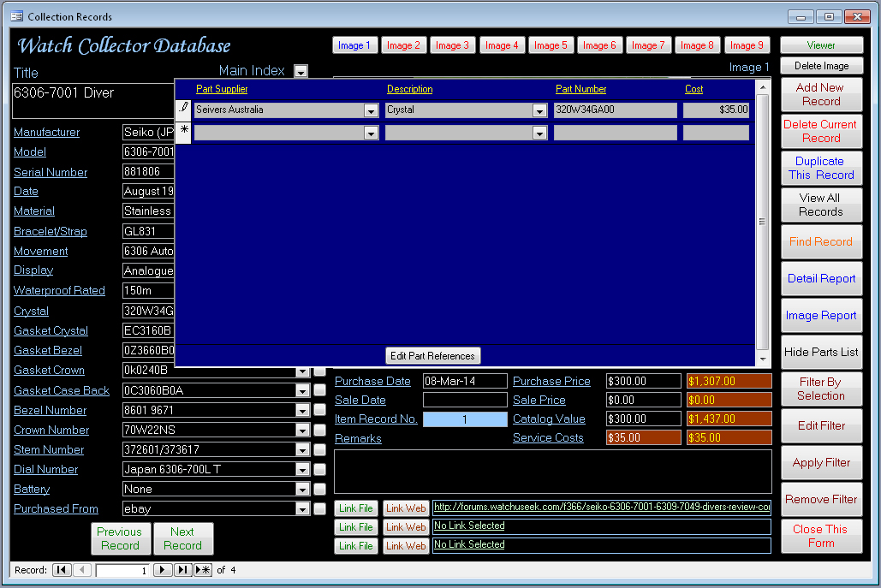Advance one record with the next arrow icon
The image size is (881, 588).
[163, 570]
